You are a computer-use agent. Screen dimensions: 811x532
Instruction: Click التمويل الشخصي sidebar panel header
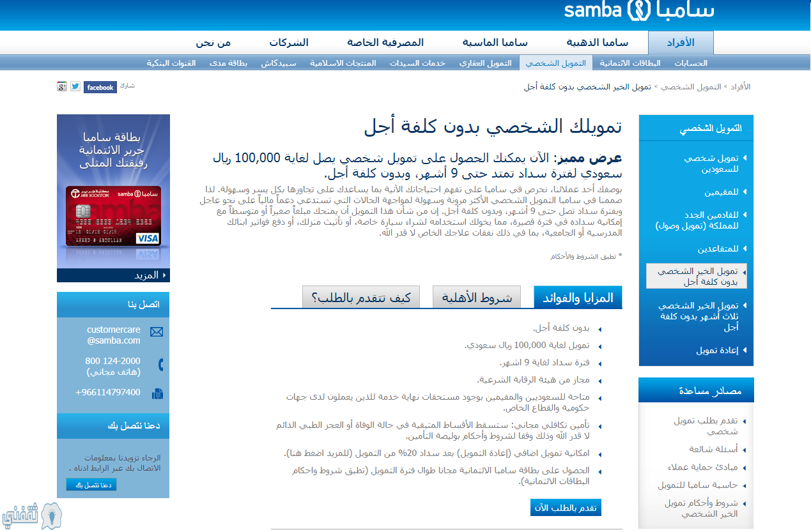[696, 128]
